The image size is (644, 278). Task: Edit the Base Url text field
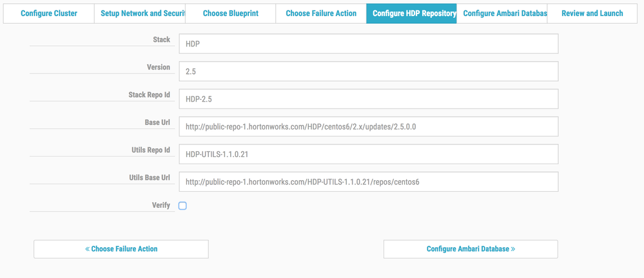point(368,127)
